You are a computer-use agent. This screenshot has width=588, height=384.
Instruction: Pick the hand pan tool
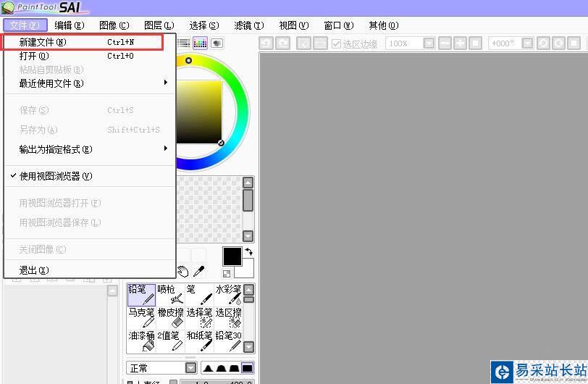(x=183, y=271)
